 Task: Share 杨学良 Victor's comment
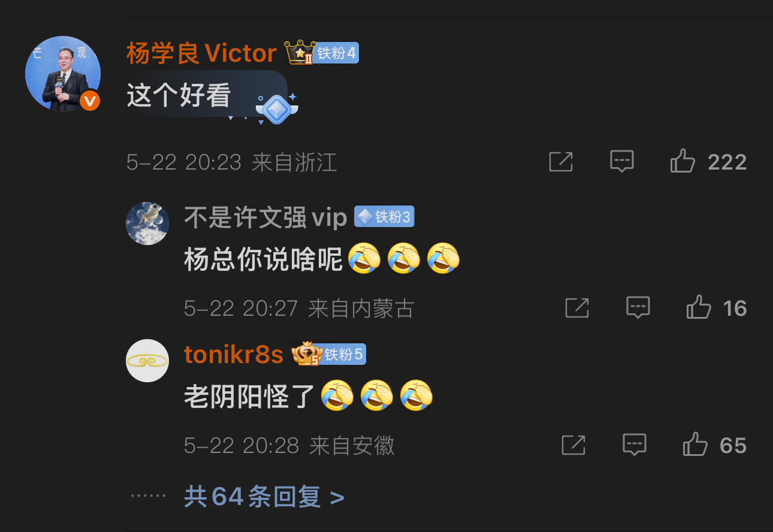pyautogui.click(x=561, y=162)
